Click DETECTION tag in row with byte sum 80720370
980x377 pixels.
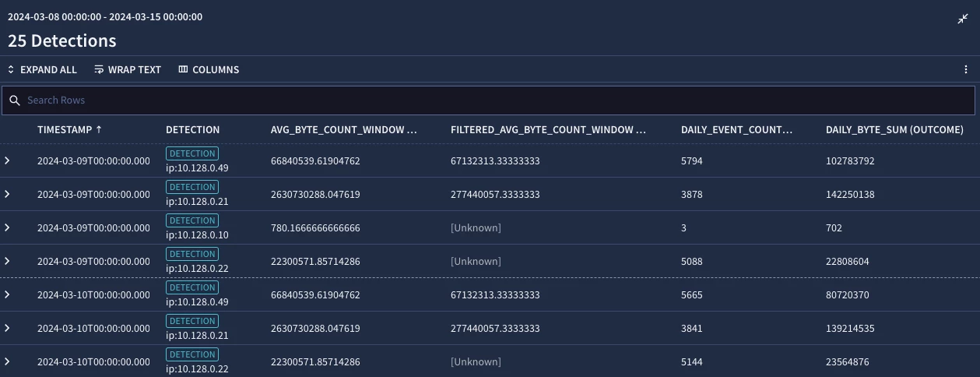(x=192, y=287)
